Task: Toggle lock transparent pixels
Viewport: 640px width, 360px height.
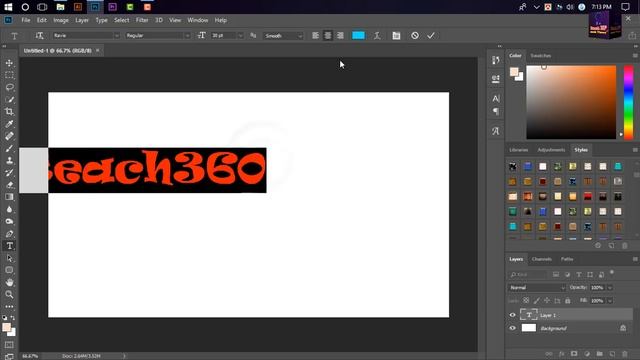Action: [x=526, y=300]
